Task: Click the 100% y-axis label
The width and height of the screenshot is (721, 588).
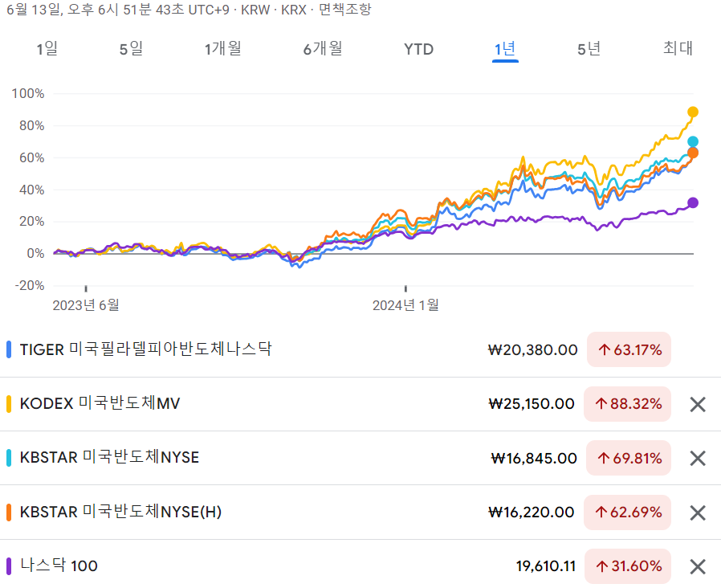Action: coord(28,93)
